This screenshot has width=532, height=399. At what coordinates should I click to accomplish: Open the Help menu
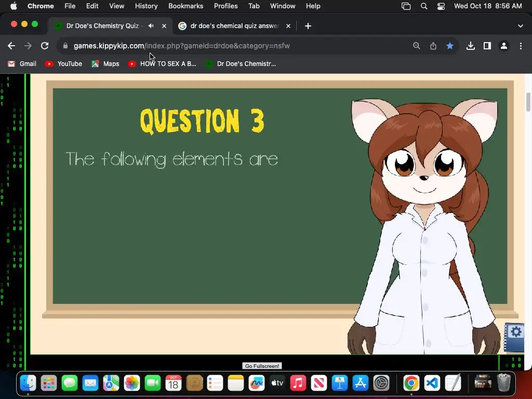click(x=313, y=6)
